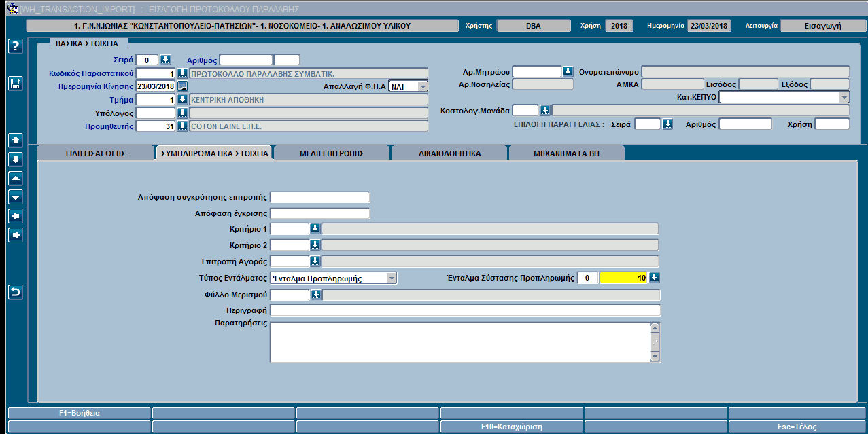The image size is (868, 434).
Task: Switch to the ΕΙΔΗ ΕΙΣΑΓΩΓΗΣ tab
Action: coord(95,153)
